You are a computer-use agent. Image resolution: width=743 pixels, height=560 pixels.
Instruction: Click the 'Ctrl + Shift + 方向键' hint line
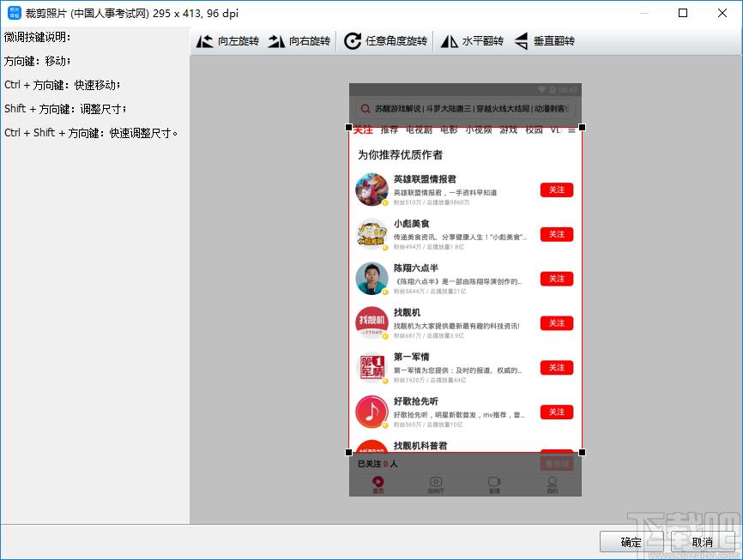(x=92, y=133)
